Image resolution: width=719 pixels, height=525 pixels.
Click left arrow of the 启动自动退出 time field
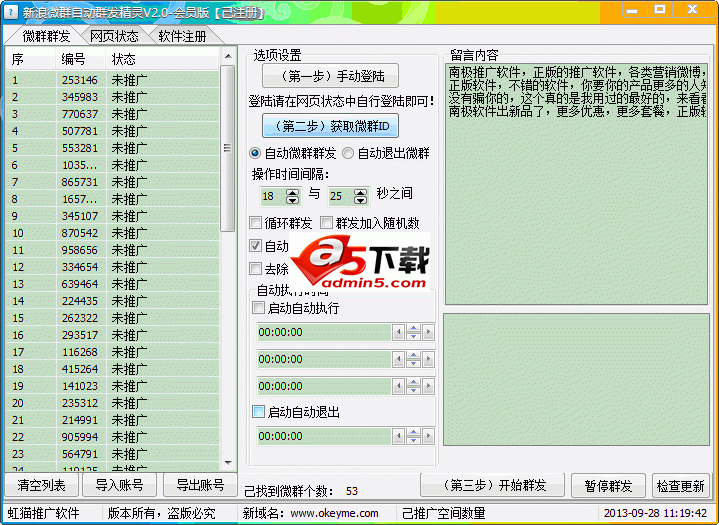pos(398,437)
